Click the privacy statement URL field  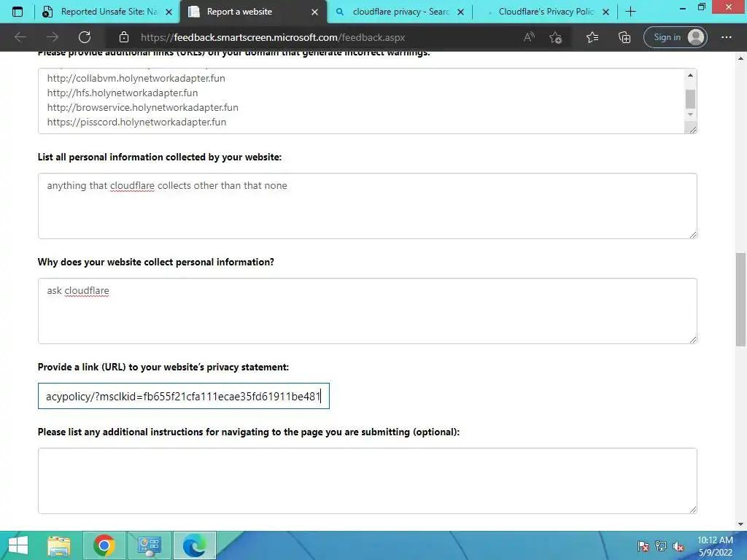pos(183,396)
